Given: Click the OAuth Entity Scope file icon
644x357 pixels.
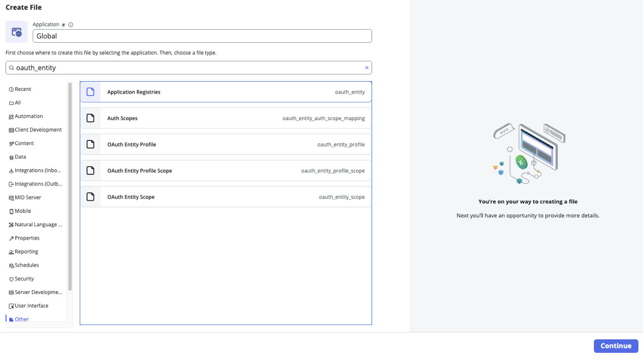Looking at the screenshot, I should point(91,197).
